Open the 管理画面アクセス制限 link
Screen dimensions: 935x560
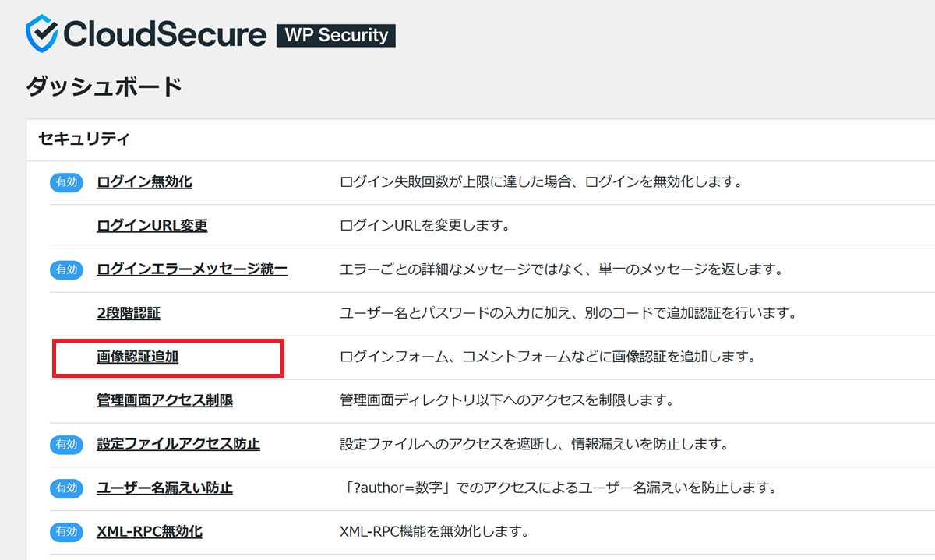point(164,400)
